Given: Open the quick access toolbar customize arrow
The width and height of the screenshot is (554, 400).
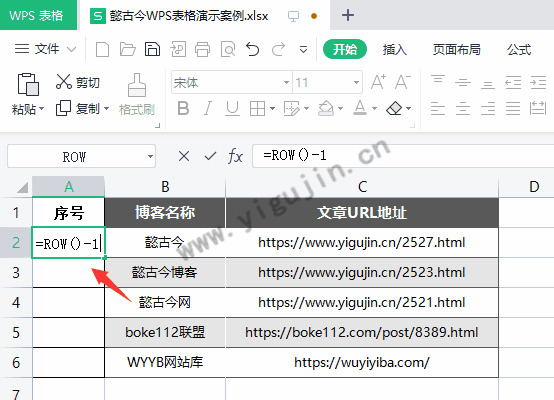Looking at the screenshot, I should tap(303, 49).
